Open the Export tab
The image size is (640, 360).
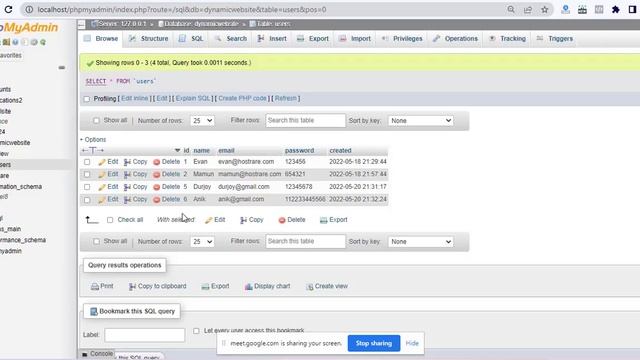pos(313,38)
